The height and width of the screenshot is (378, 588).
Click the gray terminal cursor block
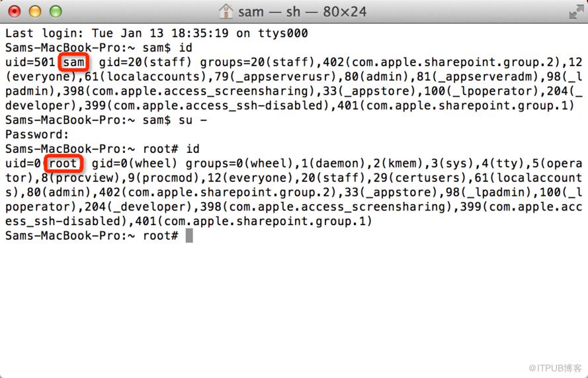[x=189, y=236]
